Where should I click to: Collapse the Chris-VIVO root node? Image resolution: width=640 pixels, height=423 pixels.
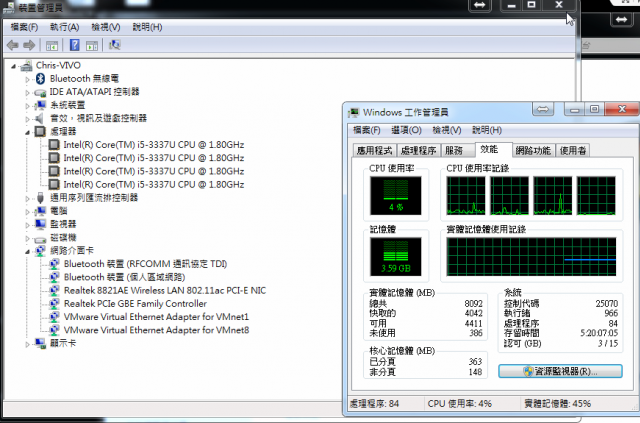[x=13, y=66]
